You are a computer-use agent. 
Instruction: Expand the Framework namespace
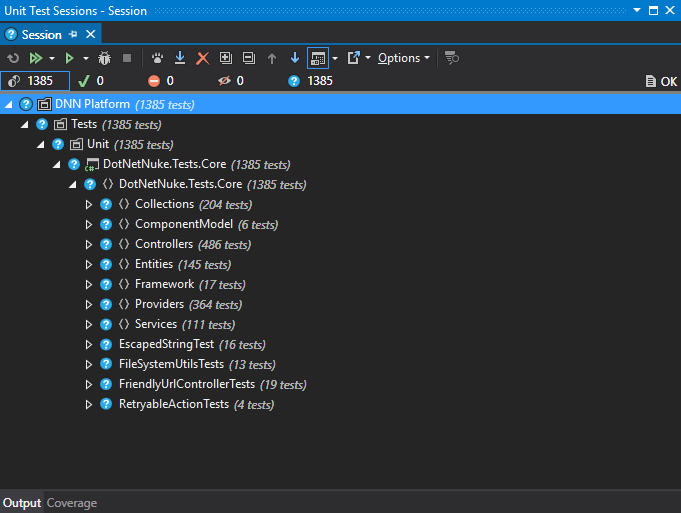(89, 285)
